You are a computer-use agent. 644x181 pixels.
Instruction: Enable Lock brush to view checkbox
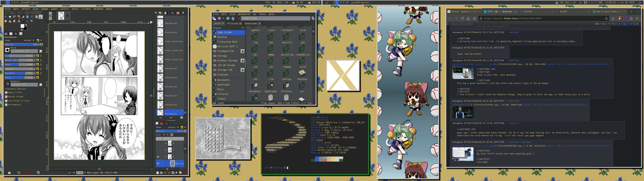[7, 101]
